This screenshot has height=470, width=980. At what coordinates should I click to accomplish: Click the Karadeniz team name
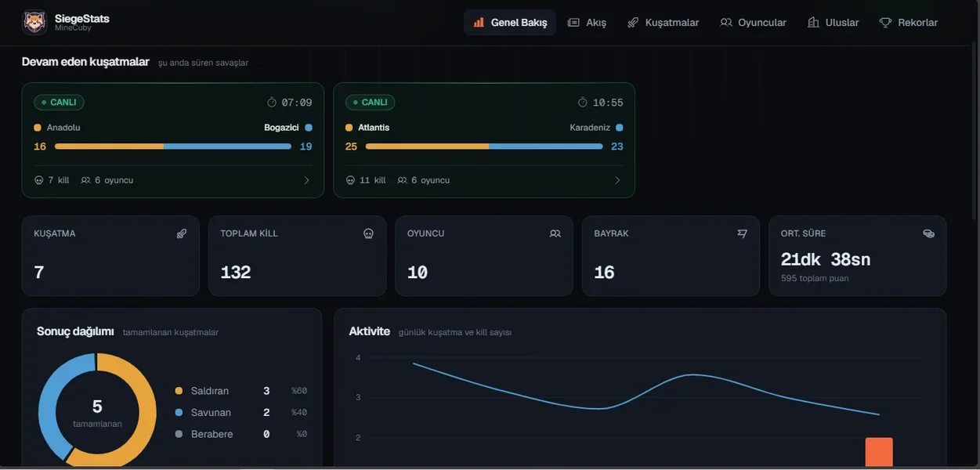[x=590, y=128]
